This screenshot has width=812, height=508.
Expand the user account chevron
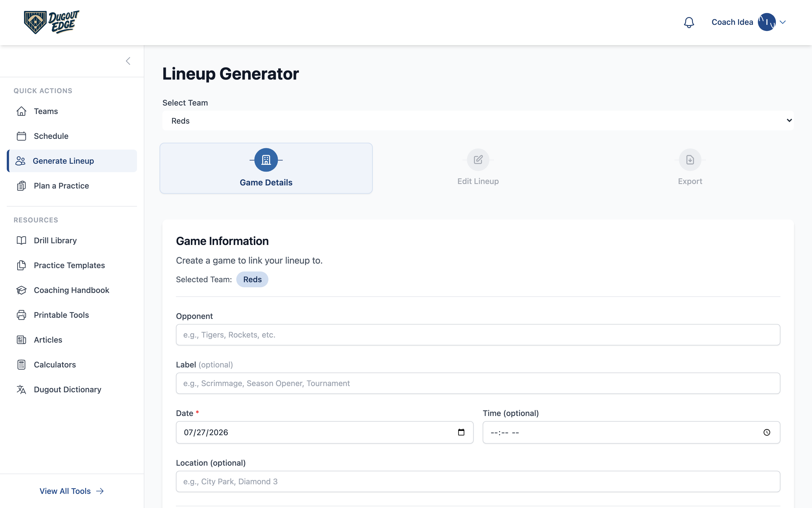pyautogui.click(x=783, y=22)
